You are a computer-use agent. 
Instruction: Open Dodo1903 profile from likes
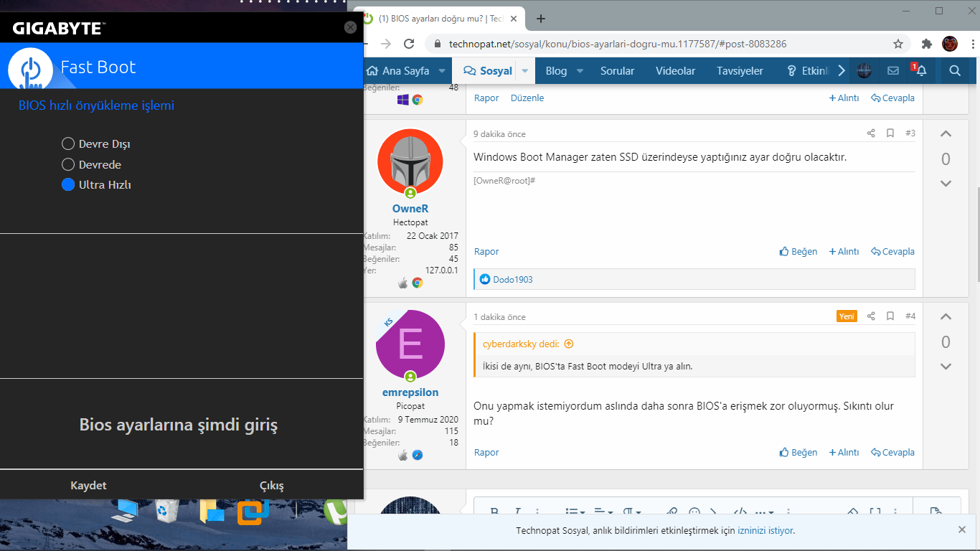click(x=512, y=280)
